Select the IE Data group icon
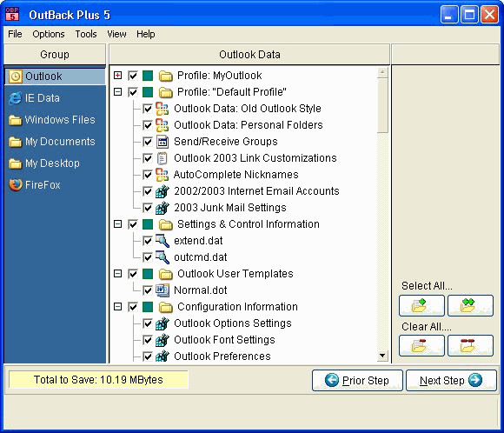The width and height of the screenshot is (504, 433). coord(15,98)
